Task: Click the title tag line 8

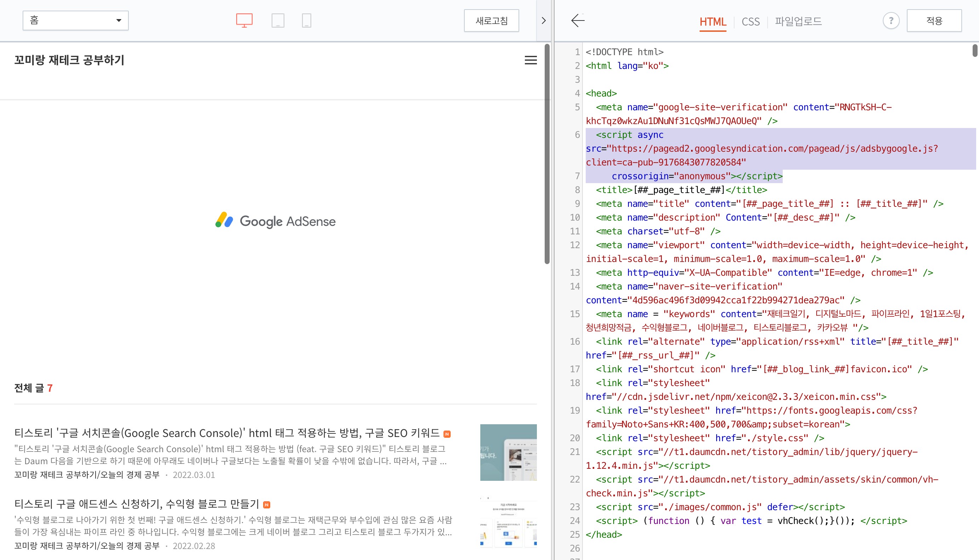Action: click(681, 190)
